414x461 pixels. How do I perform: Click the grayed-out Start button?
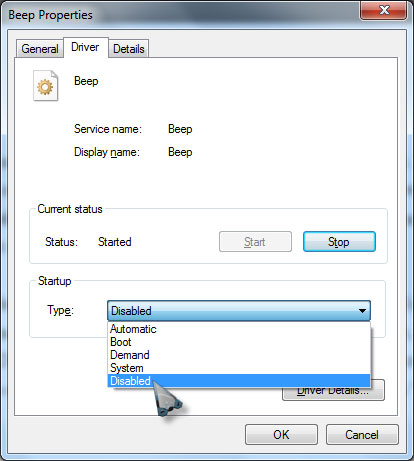tap(255, 242)
